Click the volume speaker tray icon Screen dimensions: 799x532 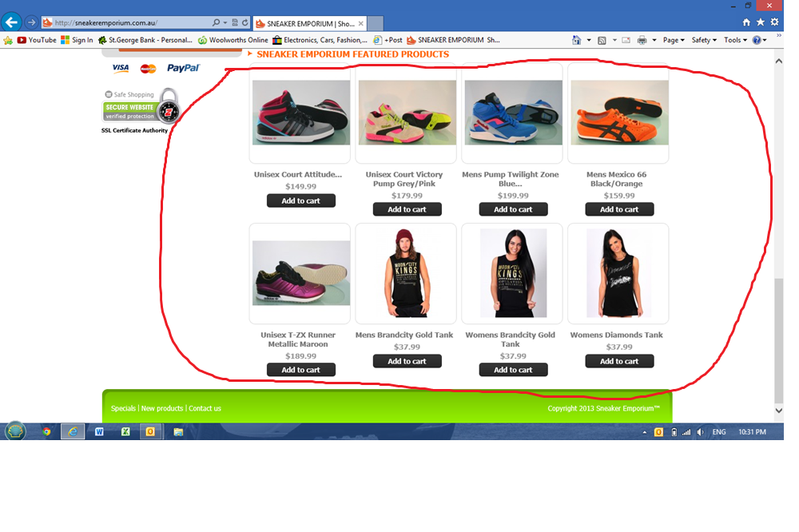[701, 432]
